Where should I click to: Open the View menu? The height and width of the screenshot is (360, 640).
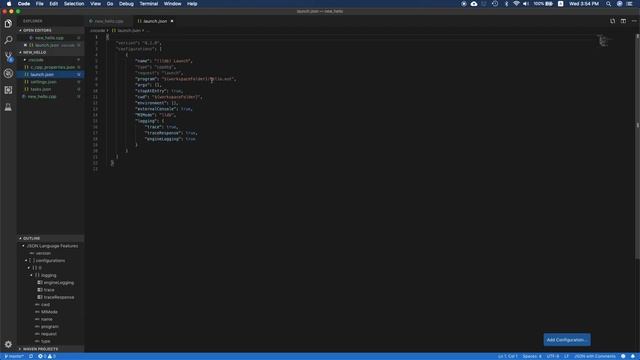pyautogui.click(x=96, y=4)
